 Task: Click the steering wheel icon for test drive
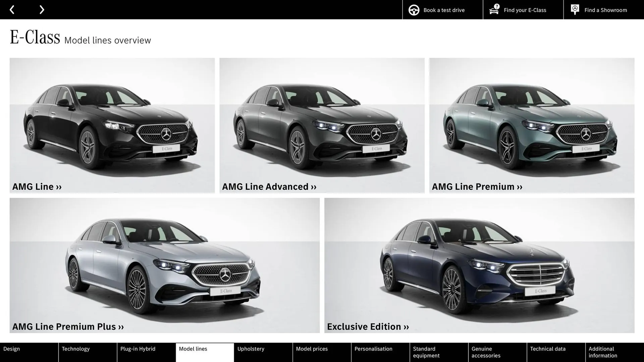pyautogui.click(x=414, y=10)
